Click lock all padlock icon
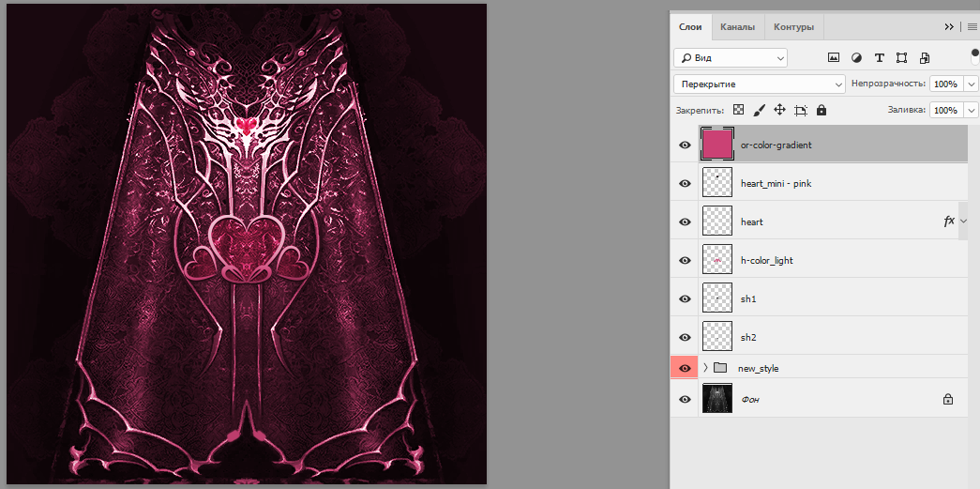 822,110
